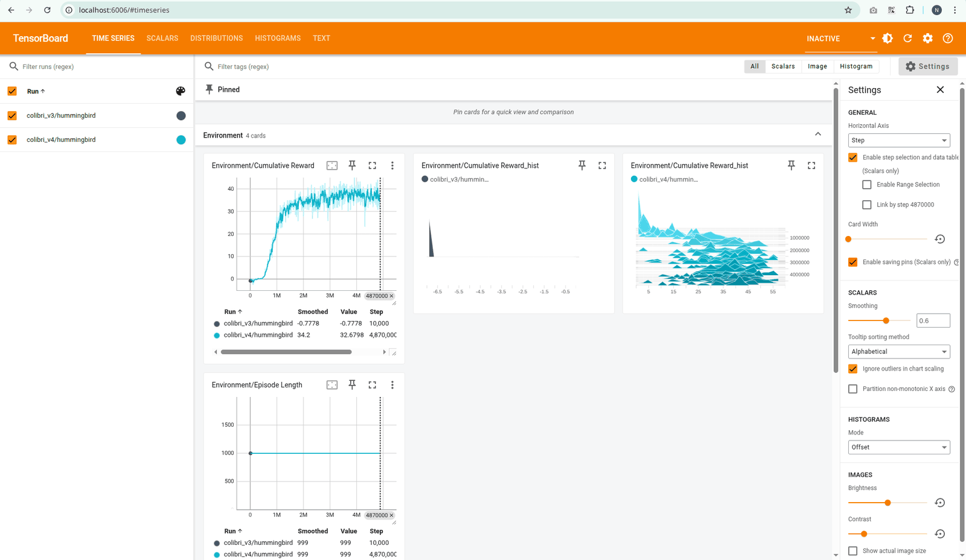Pin the Environment/Cumulative Reward scalar card
Image resolution: width=966 pixels, height=560 pixels.
tap(352, 165)
